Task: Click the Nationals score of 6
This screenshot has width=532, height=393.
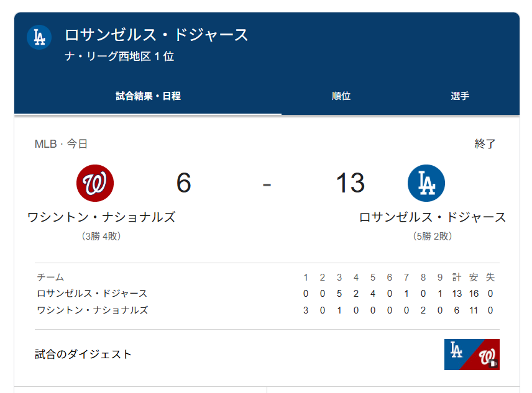Action: click(x=183, y=183)
